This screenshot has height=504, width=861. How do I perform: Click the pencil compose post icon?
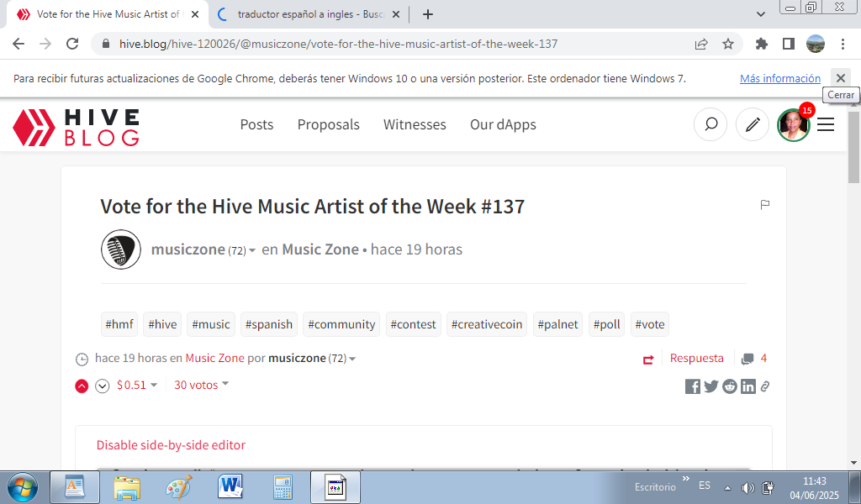coord(753,124)
